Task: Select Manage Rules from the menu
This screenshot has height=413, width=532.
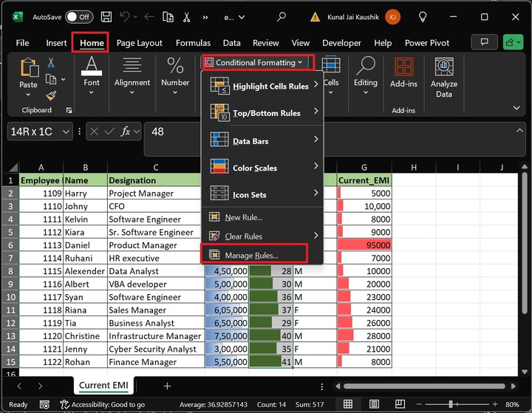Action: (251, 255)
